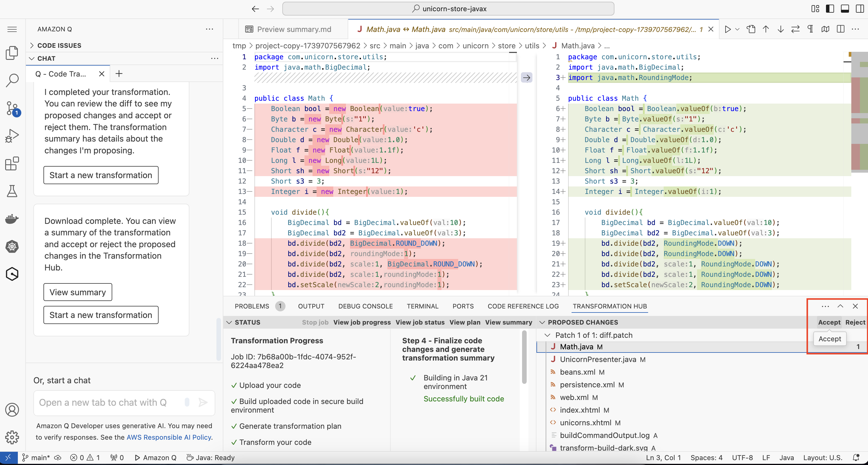Open the Extensions sidebar icon
The width and height of the screenshot is (868, 465).
pos(12,164)
